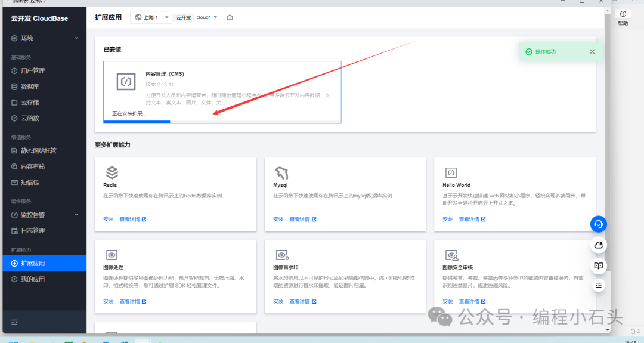View details of 图像处理 extension
The height and width of the screenshot is (343, 644).
132,301
